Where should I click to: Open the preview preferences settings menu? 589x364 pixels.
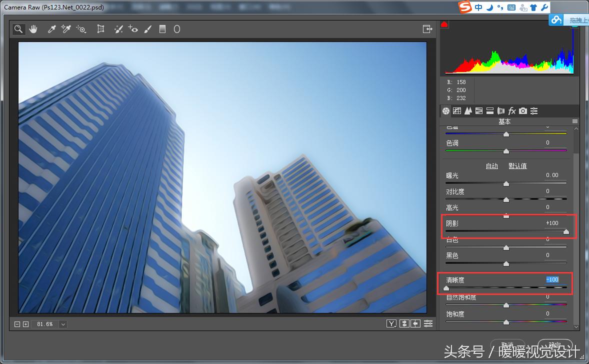(428, 324)
